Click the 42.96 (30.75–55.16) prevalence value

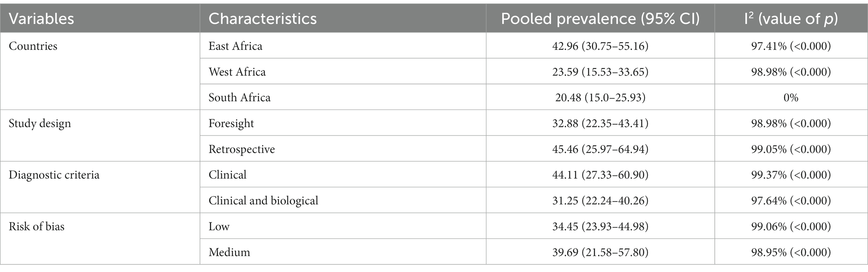pyautogui.click(x=600, y=46)
